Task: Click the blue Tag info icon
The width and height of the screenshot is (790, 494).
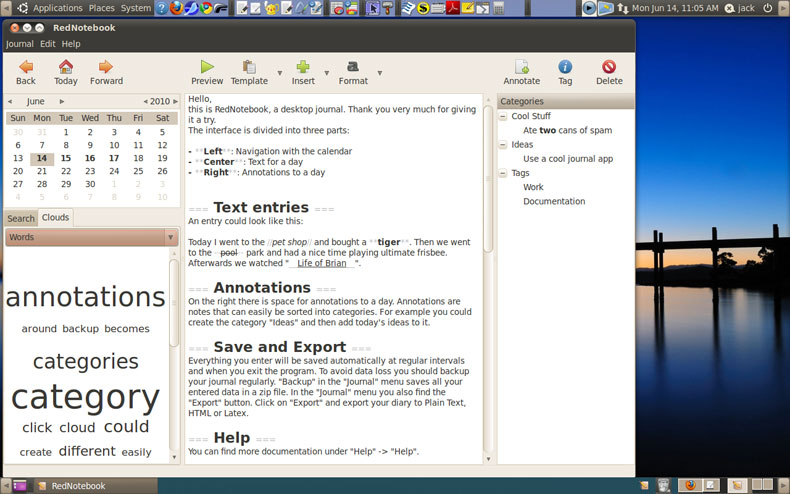Action: (565, 67)
